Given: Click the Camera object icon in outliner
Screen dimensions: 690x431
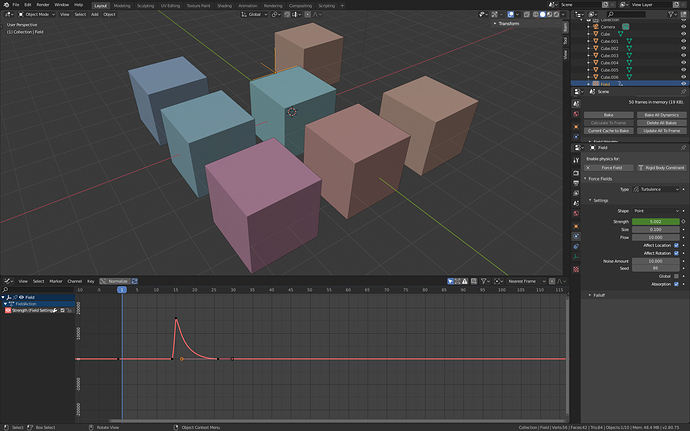Looking at the screenshot, I should click(596, 27).
